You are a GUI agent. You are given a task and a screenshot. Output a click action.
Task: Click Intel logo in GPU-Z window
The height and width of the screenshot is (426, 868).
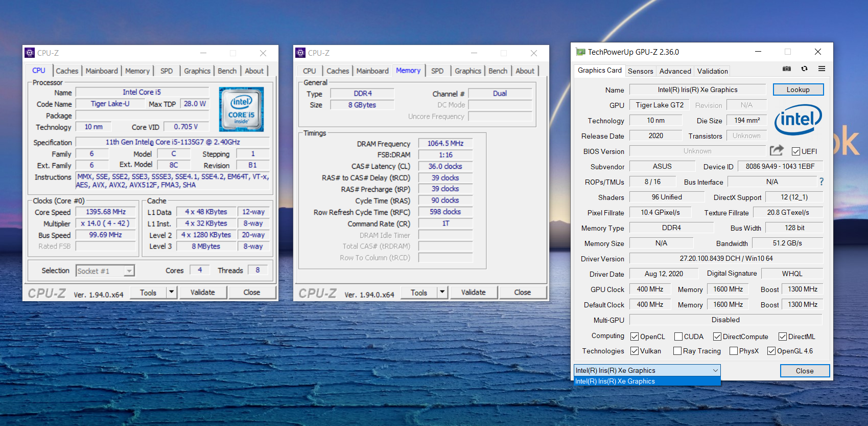pos(798,120)
